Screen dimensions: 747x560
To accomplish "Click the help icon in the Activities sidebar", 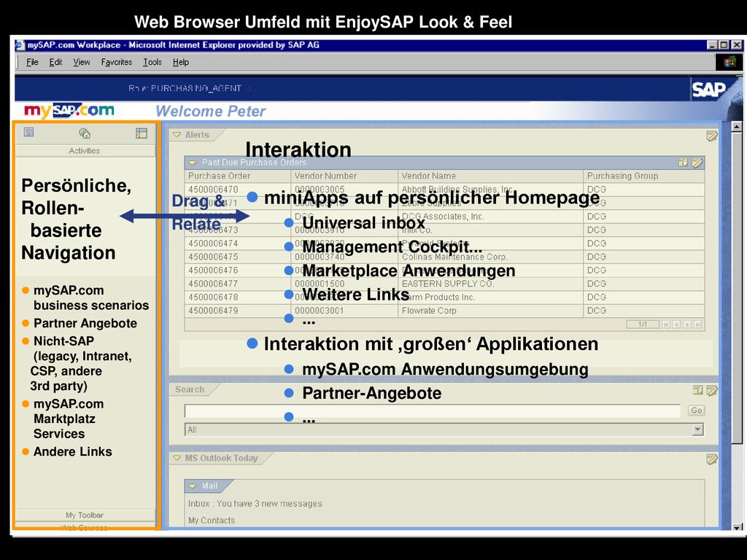I will (28, 132).
